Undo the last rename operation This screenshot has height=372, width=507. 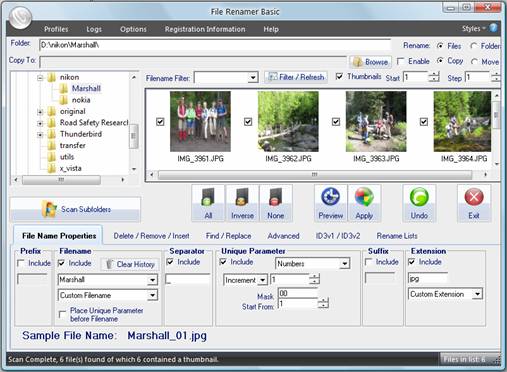419,203
